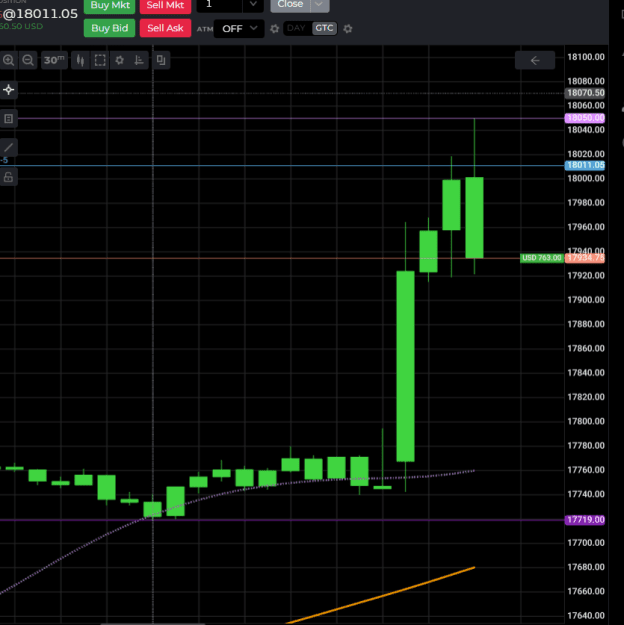624x625 pixels.
Task: Open the gear settings beside GTC
Action: [x=348, y=29]
